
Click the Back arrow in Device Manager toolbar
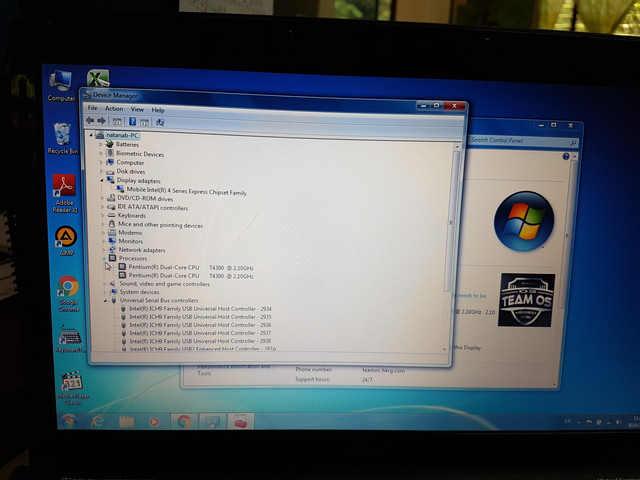90,120
